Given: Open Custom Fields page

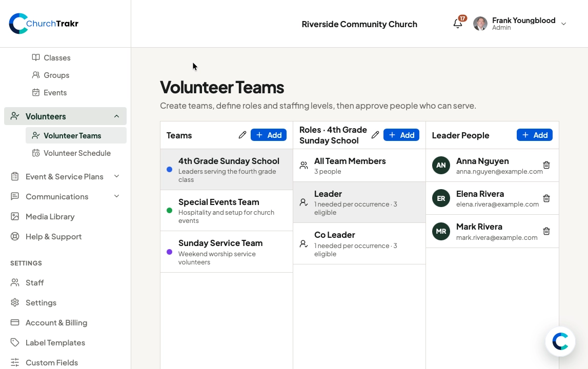Looking at the screenshot, I should [x=52, y=363].
